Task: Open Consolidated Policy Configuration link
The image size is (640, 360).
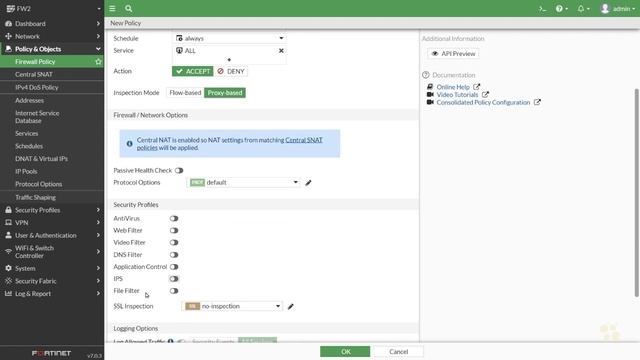Action: [x=483, y=102]
